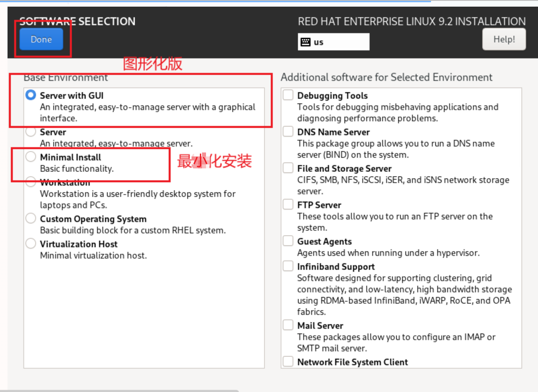
Task: Enable the Debugging Tools checkbox
Action: click(x=288, y=95)
